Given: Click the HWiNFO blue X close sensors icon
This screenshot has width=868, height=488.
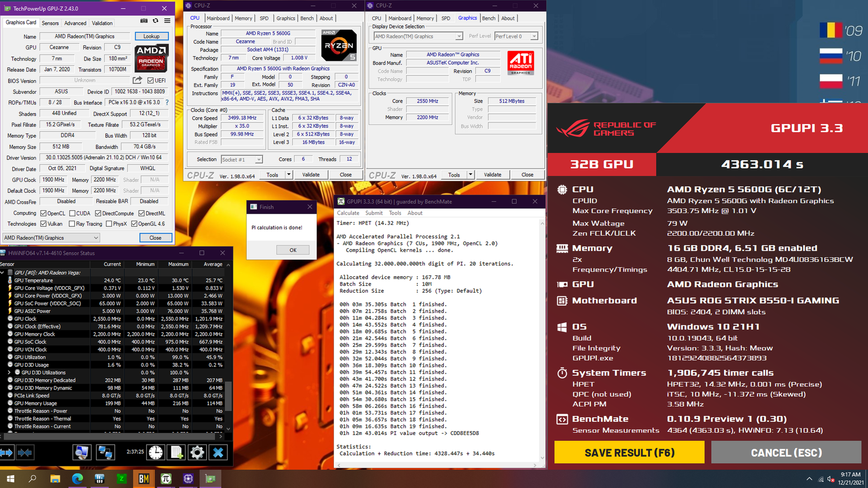Looking at the screenshot, I should point(218,452).
